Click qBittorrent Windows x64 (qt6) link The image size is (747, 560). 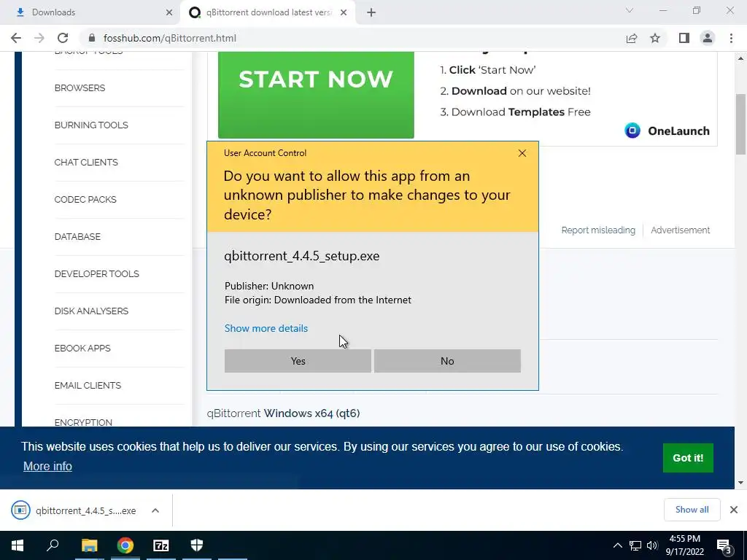284,413
